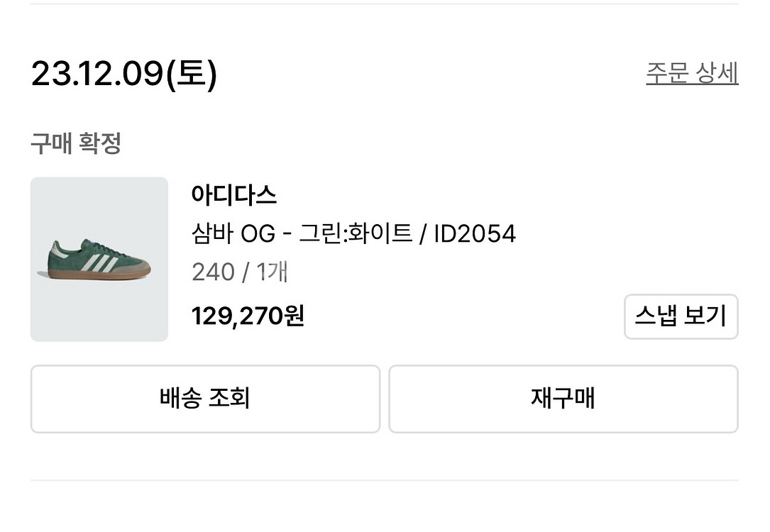Click the divider line above the date
The width and height of the screenshot is (770, 532).
384,4
